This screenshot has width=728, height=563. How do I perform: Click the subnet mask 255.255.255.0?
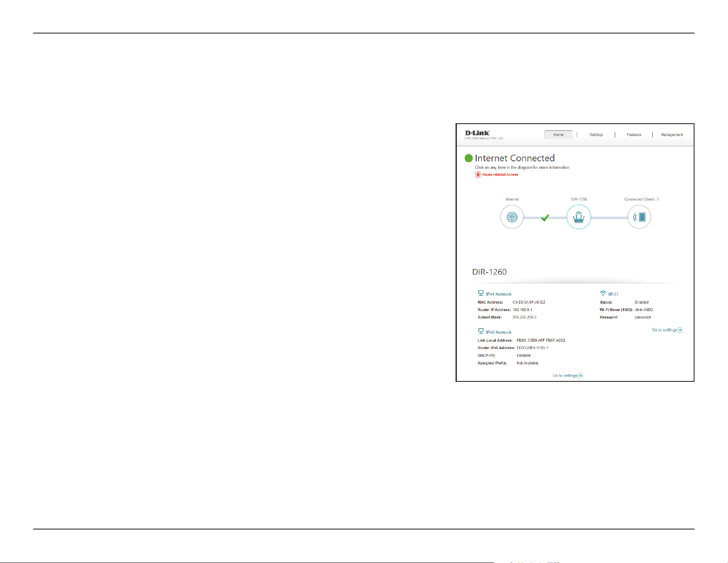pyautogui.click(x=524, y=317)
